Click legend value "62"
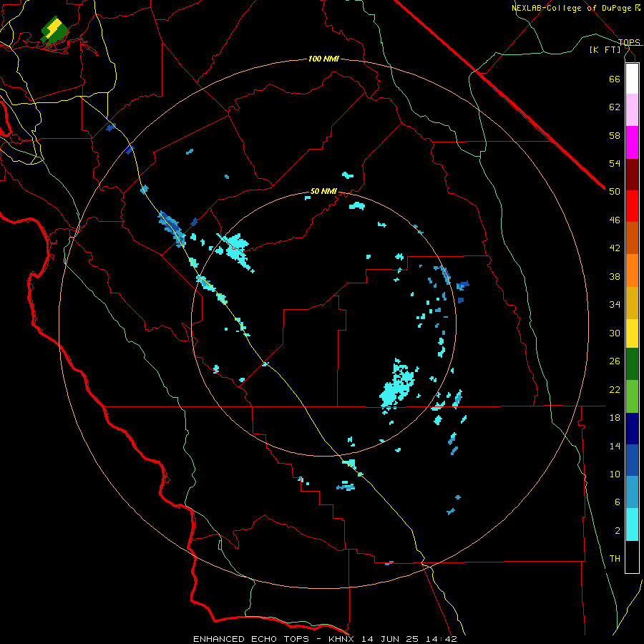 (615, 107)
